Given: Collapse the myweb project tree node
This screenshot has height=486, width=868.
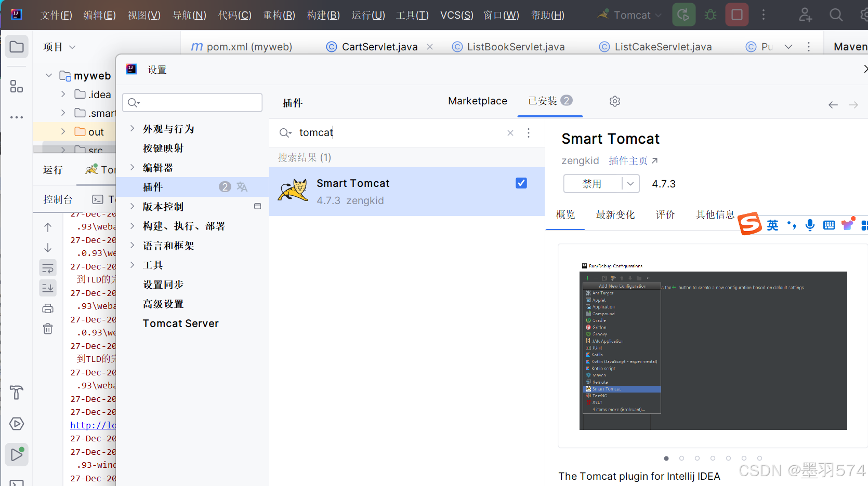Looking at the screenshot, I should coord(49,75).
